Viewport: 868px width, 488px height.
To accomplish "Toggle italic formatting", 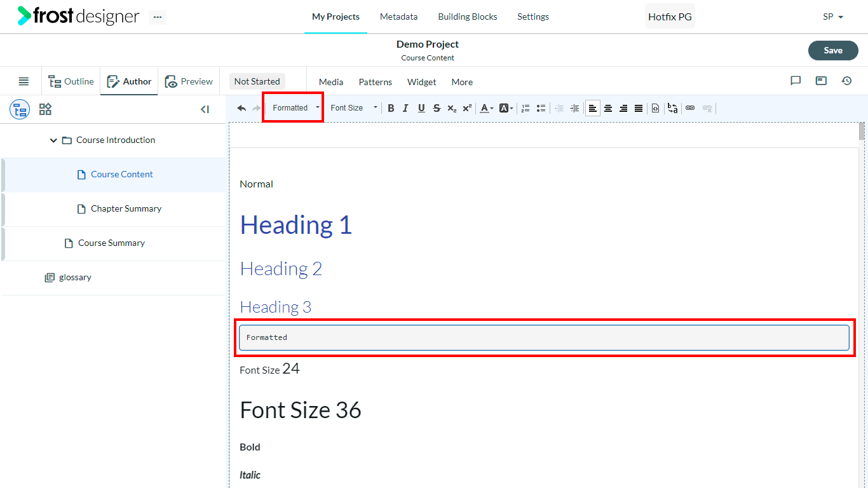I will [x=405, y=108].
